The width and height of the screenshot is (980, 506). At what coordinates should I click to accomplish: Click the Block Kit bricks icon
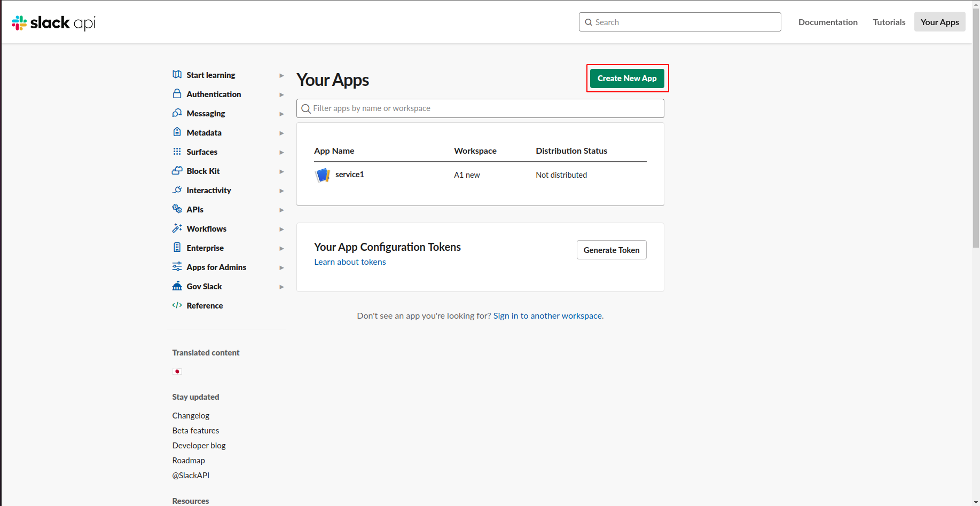[x=177, y=171]
